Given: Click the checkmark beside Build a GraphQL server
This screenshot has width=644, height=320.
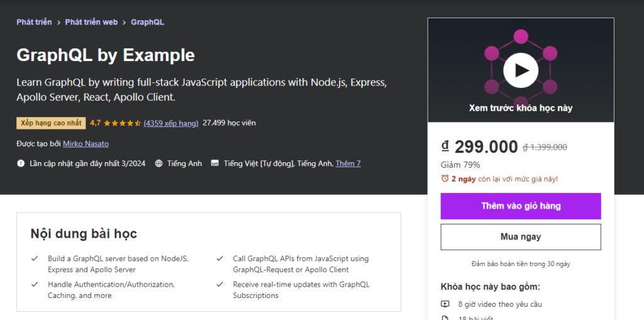Looking at the screenshot, I should (x=35, y=258).
